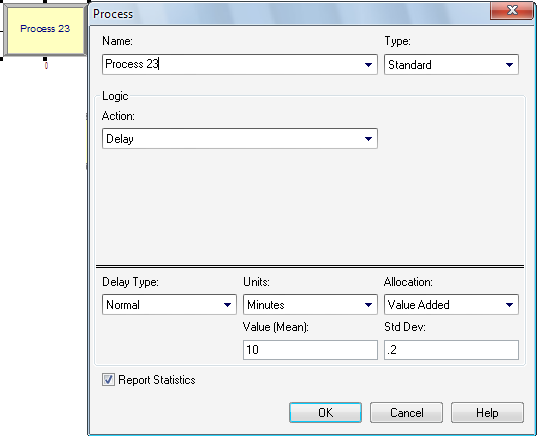The image size is (537, 436).
Task: Select the Process 23 module on the canvas
Action: [45, 30]
